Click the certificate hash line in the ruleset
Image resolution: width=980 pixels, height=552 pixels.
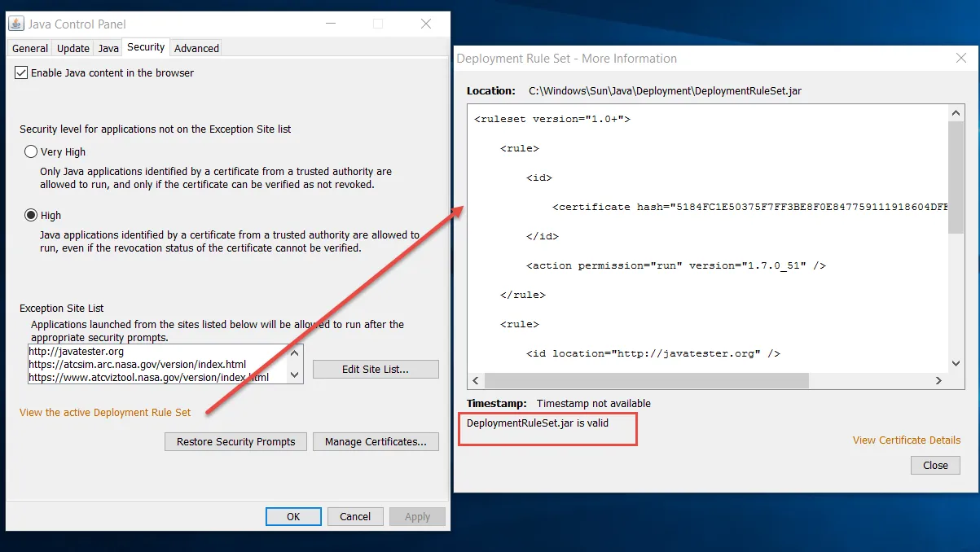[x=750, y=207]
